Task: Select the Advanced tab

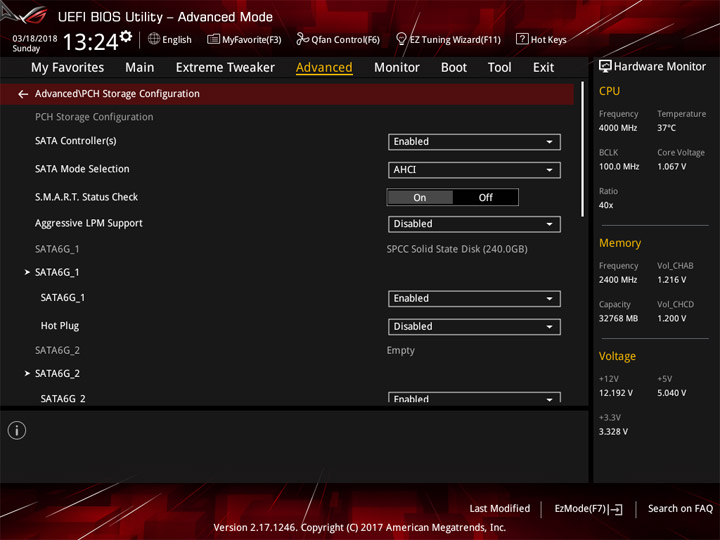Action: [x=324, y=68]
